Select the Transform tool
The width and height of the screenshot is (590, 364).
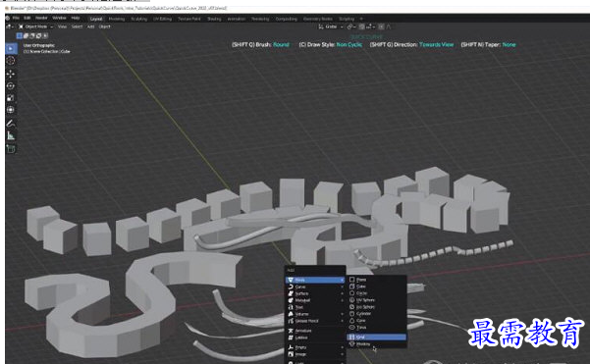(11, 110)
